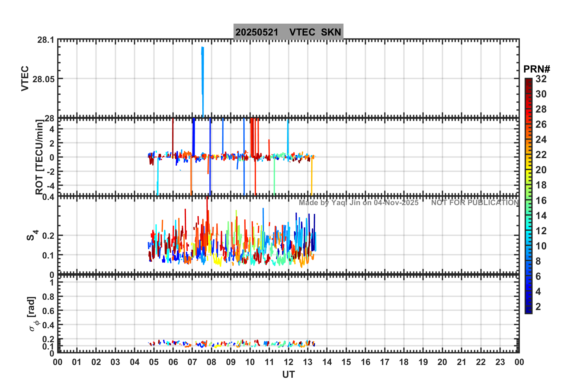Click the 23 tick on the UT axis
This screenshot has width=577, height=392.
pyautogui.click(x=500, y=362)
